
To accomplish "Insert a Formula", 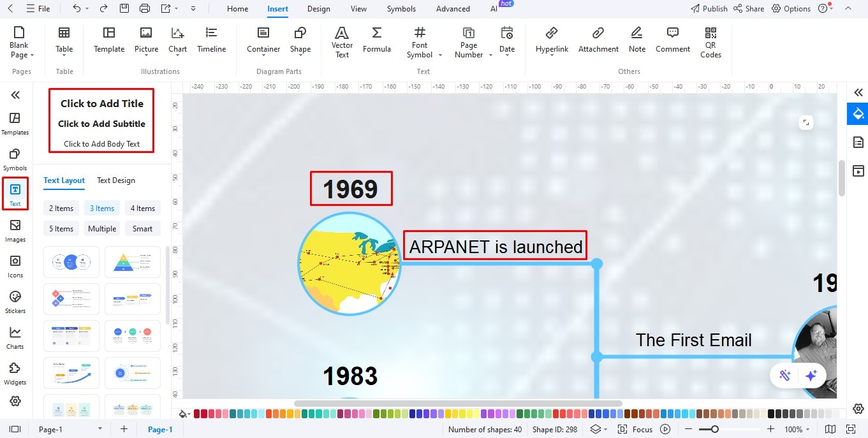I will tap(377, 40).
